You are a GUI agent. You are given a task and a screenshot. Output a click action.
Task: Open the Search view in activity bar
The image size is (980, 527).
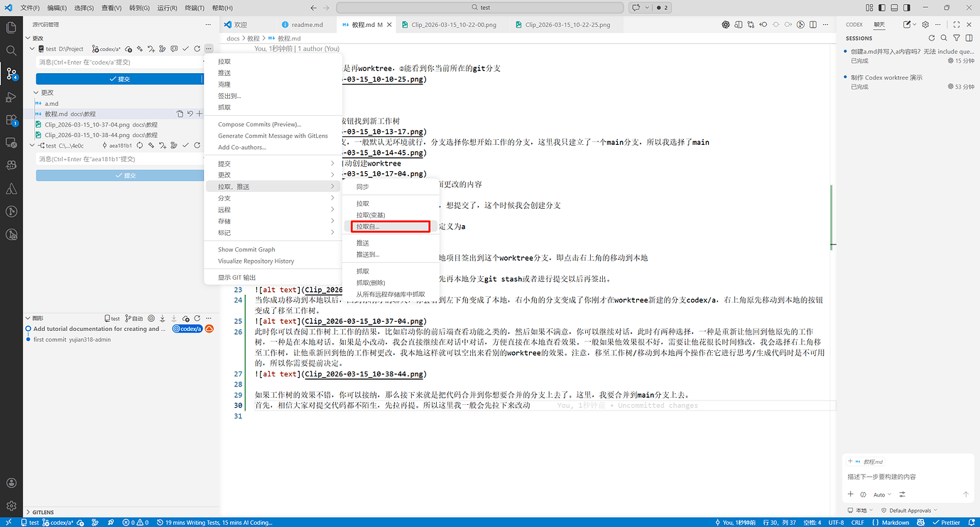(11, 50)
